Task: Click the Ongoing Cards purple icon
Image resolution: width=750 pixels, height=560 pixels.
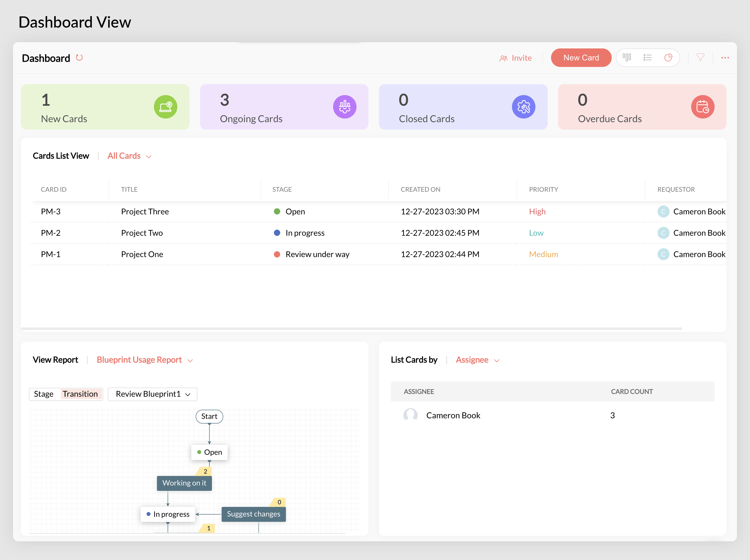Action: point(344,107)
